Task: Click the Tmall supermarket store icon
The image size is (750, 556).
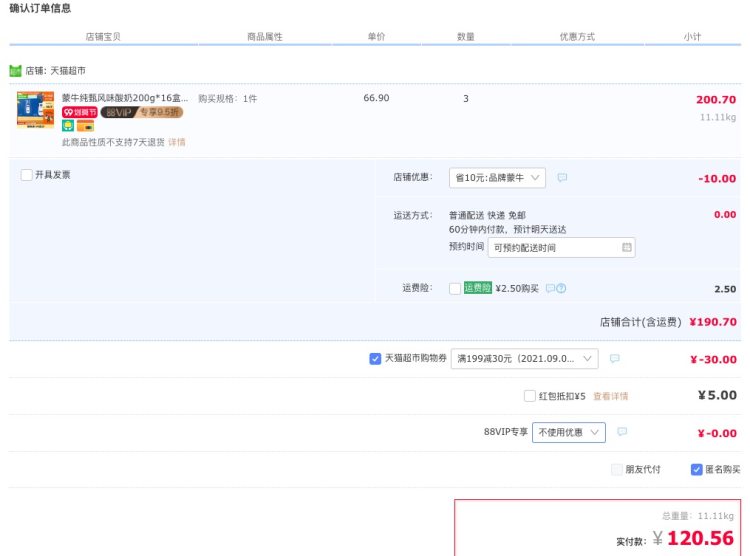Action: (15, 71)
